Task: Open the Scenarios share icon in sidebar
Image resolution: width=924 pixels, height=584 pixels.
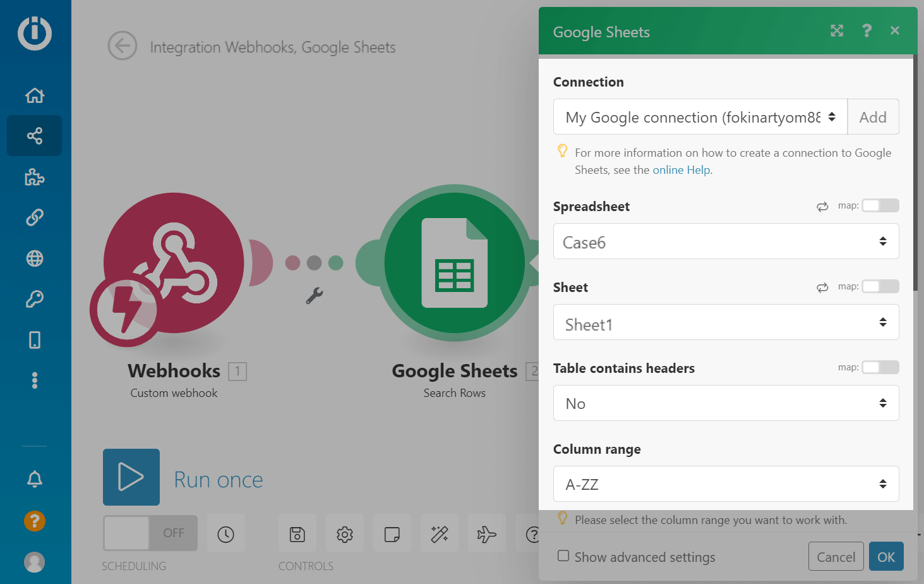Action: coord(35,136)
